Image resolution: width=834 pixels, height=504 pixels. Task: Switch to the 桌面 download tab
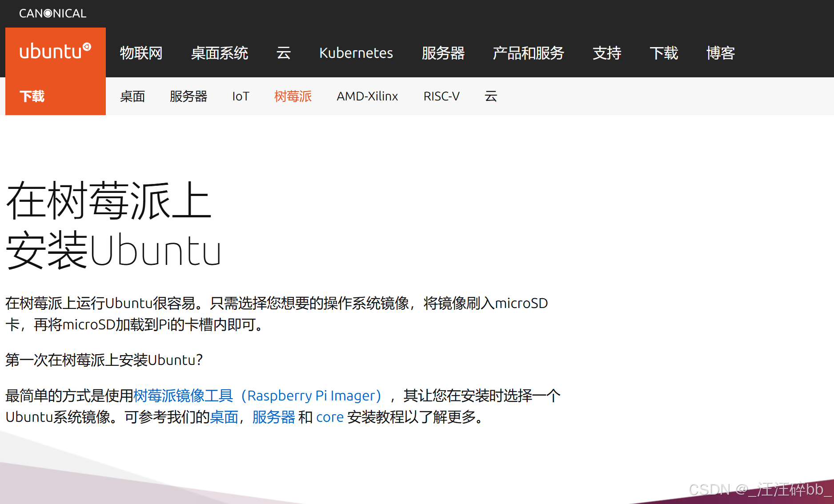point(132,96)
